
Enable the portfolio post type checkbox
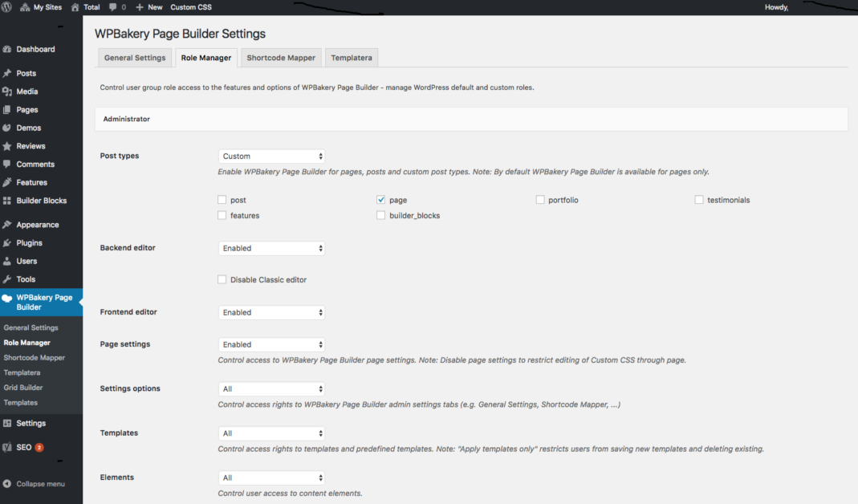tap(540, 199)
